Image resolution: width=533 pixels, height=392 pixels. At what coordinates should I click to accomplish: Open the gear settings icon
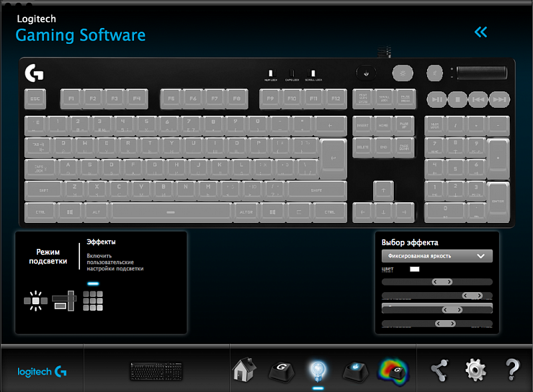pos(475,370)
